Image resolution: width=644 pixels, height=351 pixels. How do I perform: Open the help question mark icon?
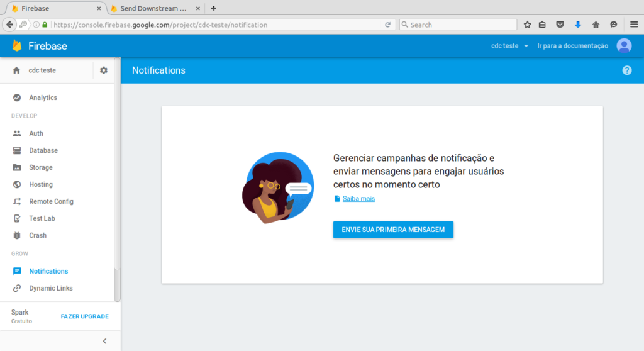click(x=627, y=70)
